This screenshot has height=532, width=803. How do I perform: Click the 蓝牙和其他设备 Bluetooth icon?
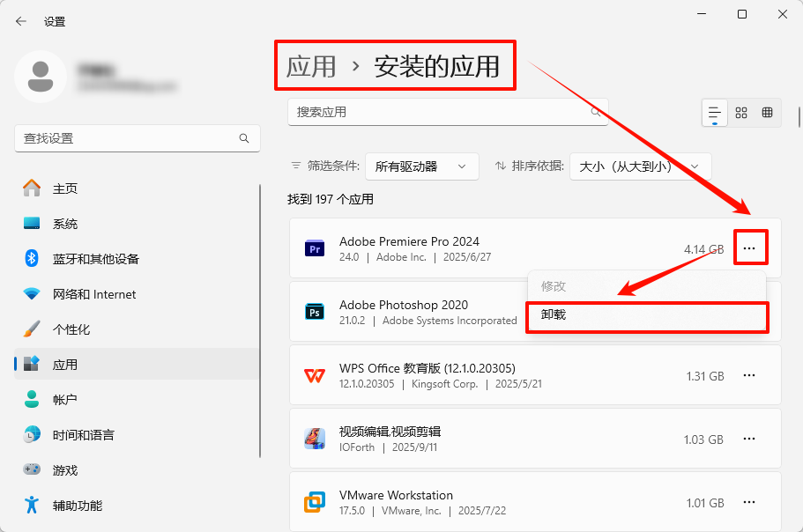tap(28, 258)
